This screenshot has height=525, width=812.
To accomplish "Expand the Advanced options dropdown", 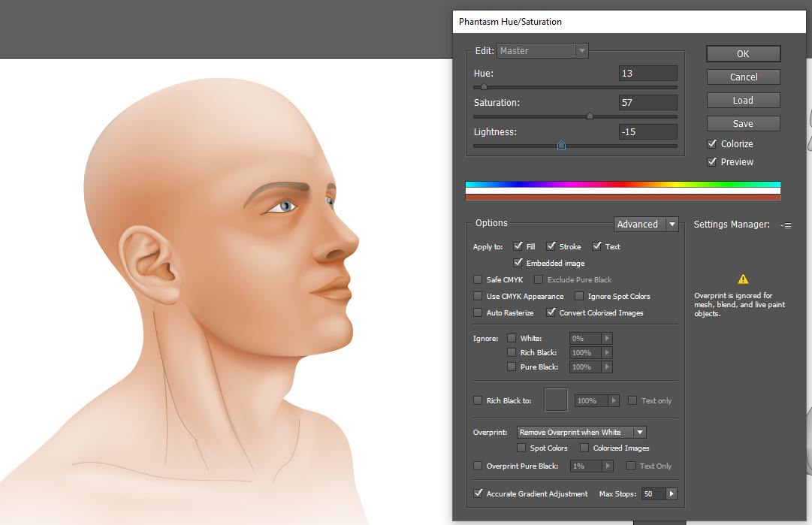I will click(646, 225).
